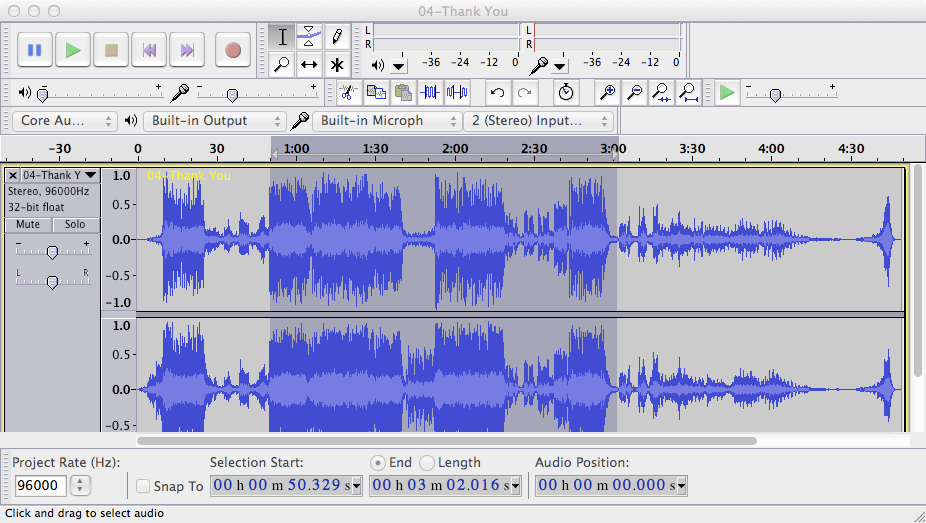Select the Selection (I-beam) tool
Image resolution: width=926 pixels, height=523 pixels.
pyautogui.click(x=282, y=37)
